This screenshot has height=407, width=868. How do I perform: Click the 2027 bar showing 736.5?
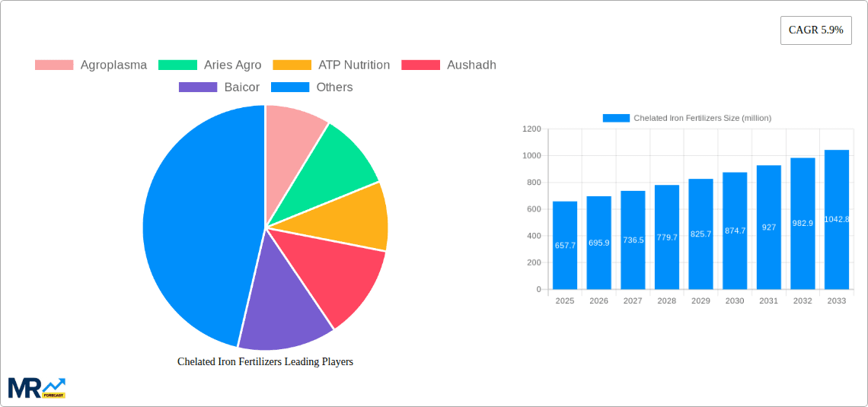633,240
